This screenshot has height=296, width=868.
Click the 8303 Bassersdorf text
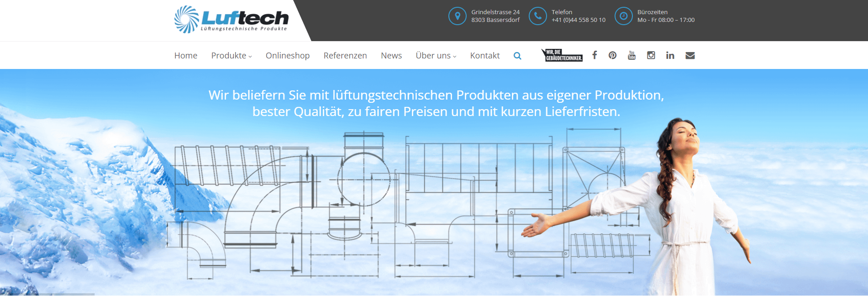(495, 20)
